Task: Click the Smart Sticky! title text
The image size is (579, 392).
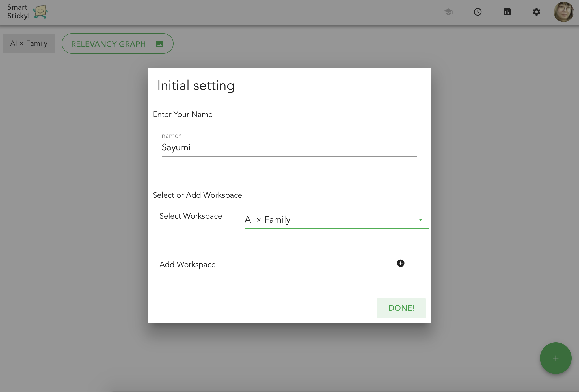Action: click(18, 12)
